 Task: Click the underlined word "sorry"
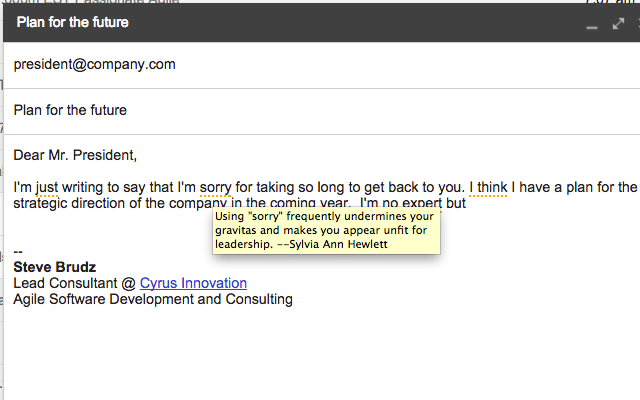(216, 187)
